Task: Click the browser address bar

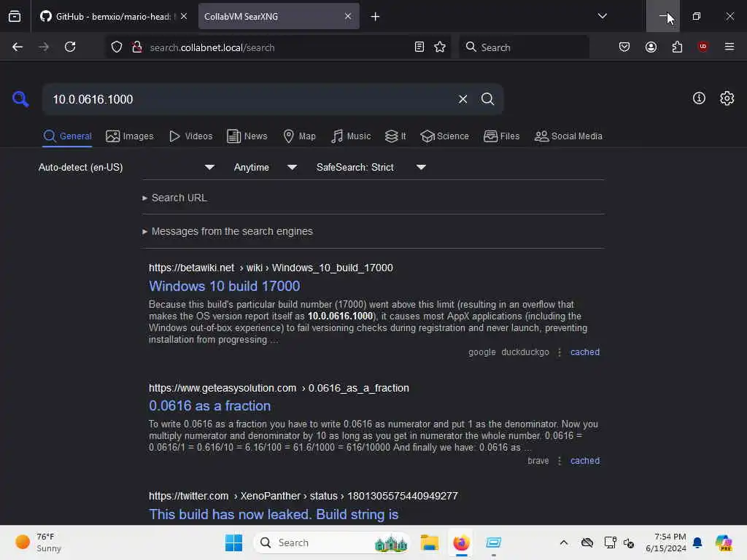Action: [x=279, y=47]
